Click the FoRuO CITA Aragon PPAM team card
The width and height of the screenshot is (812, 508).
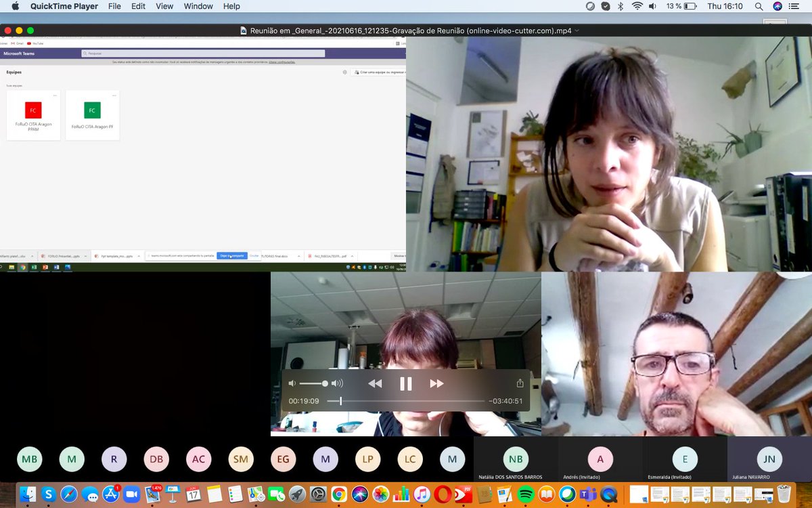tap(33, 115)
